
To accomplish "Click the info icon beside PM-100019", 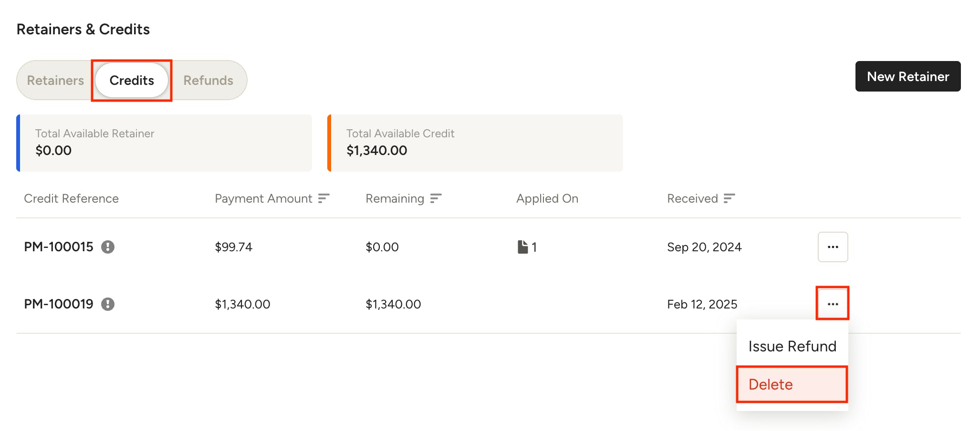I will coord(108,304).
